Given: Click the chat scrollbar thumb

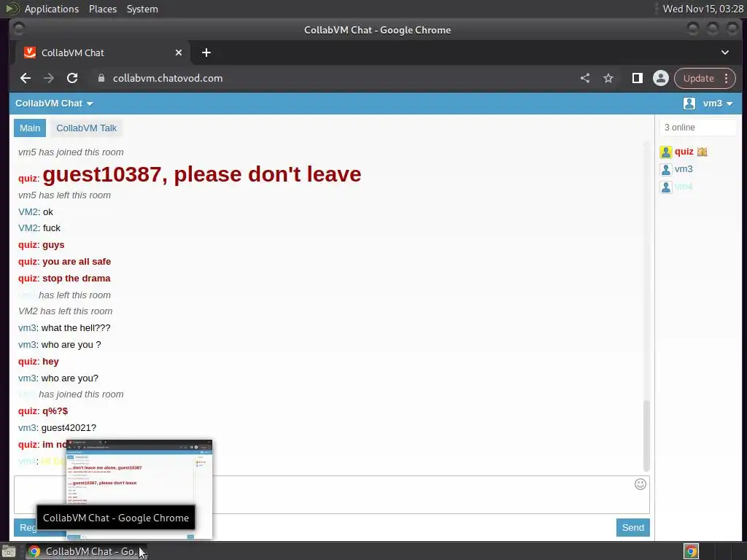Looking at the screenshot, I should click(646, 436).
